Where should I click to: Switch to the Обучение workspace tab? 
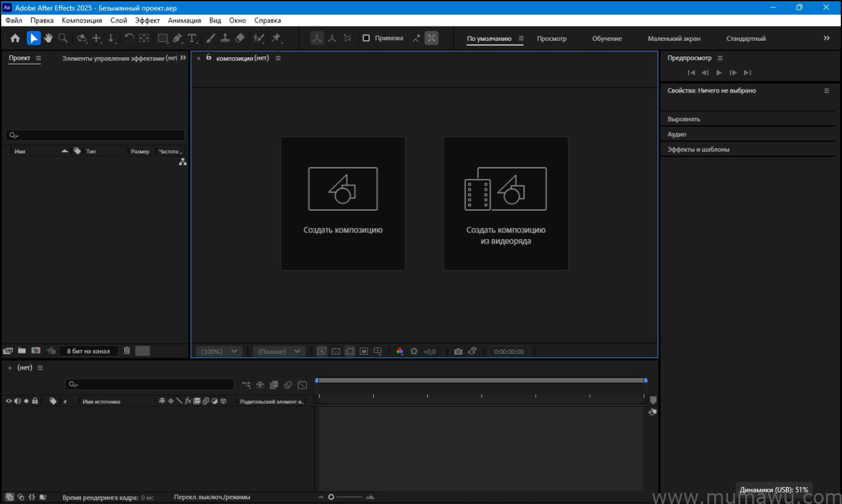[606, 38]
